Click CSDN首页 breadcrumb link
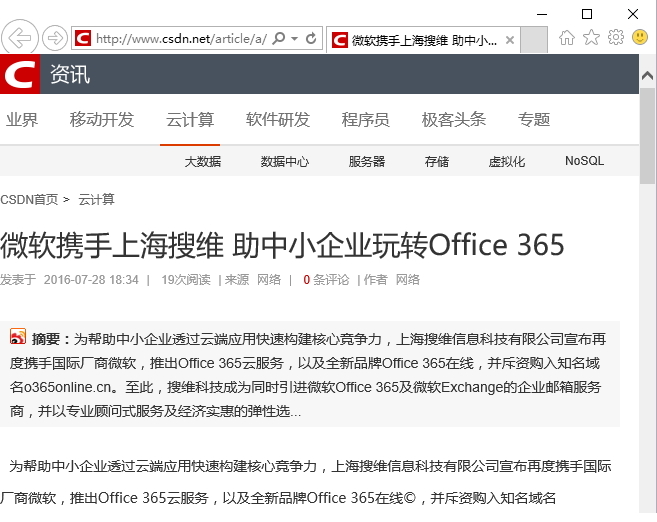Viewport: 657px width, 522px height. [x=29, y=199]
